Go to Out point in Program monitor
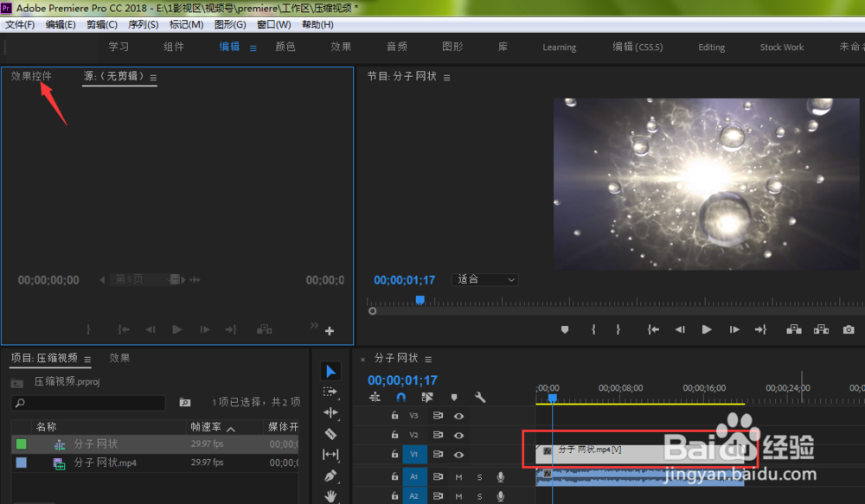This screenshot has height=504, width=865. (x=760, y=329)
